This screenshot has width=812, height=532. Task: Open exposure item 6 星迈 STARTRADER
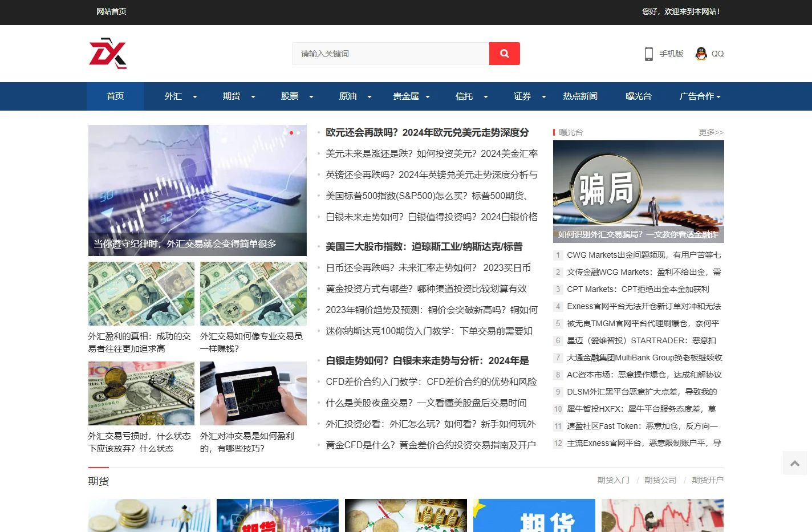[x=642, y=340]
